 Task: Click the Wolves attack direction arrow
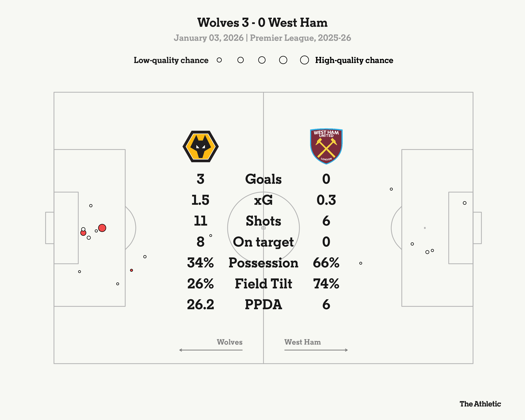[211, 350]
